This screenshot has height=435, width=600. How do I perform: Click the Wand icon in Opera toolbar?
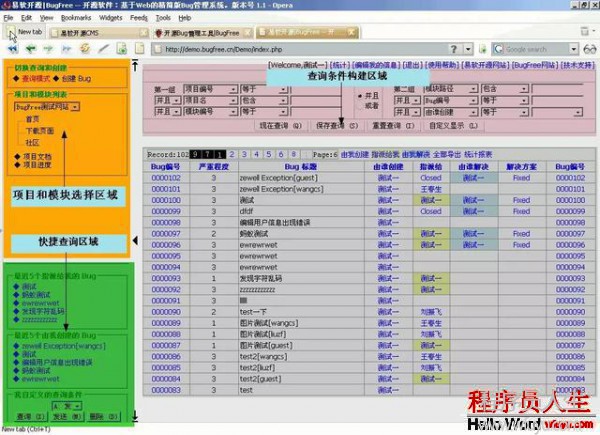[x=103, y=49]
